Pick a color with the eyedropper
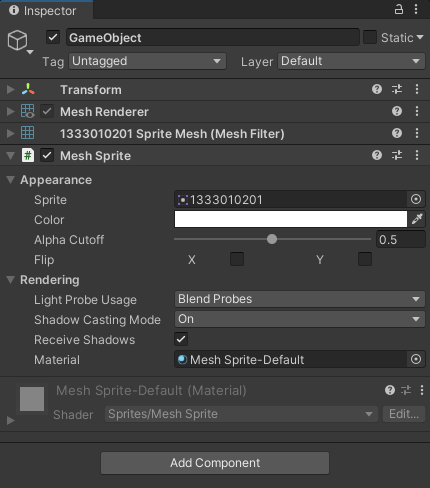 pos(417,219)
